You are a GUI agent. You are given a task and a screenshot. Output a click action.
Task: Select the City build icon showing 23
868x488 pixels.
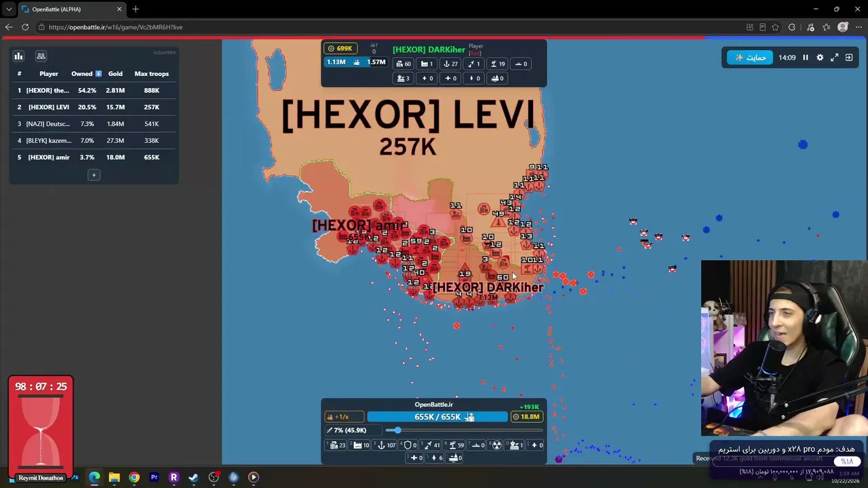click(x=336, y=445)
